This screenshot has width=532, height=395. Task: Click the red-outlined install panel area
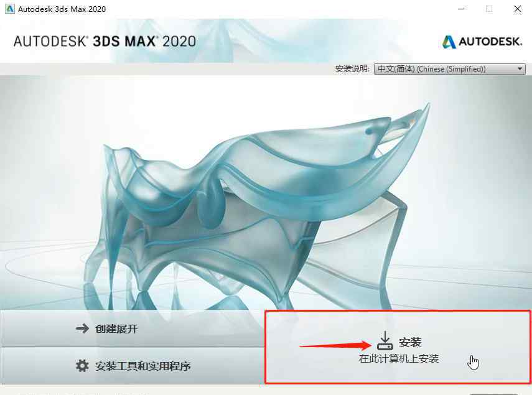[398, 347]
